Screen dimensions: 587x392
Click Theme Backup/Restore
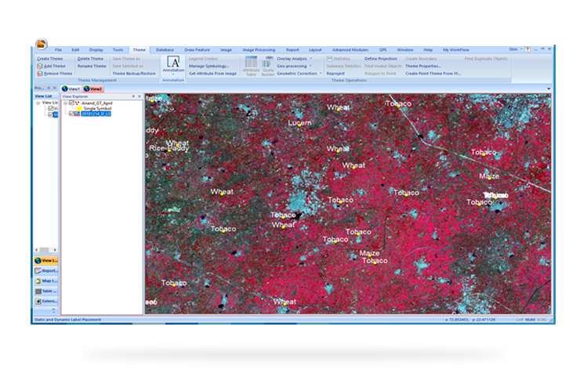(x=134, y=74)
